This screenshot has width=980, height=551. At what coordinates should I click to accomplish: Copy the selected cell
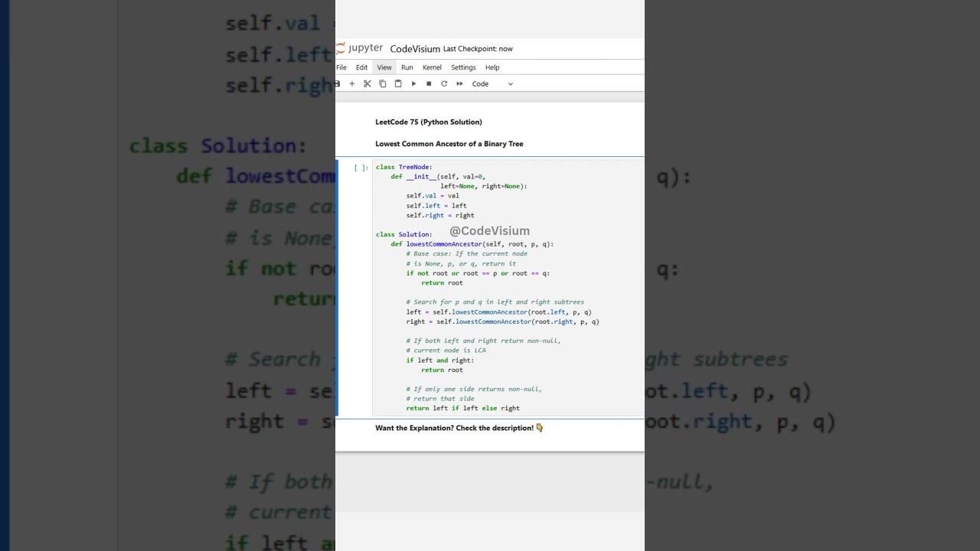click(x=383, y=83)
